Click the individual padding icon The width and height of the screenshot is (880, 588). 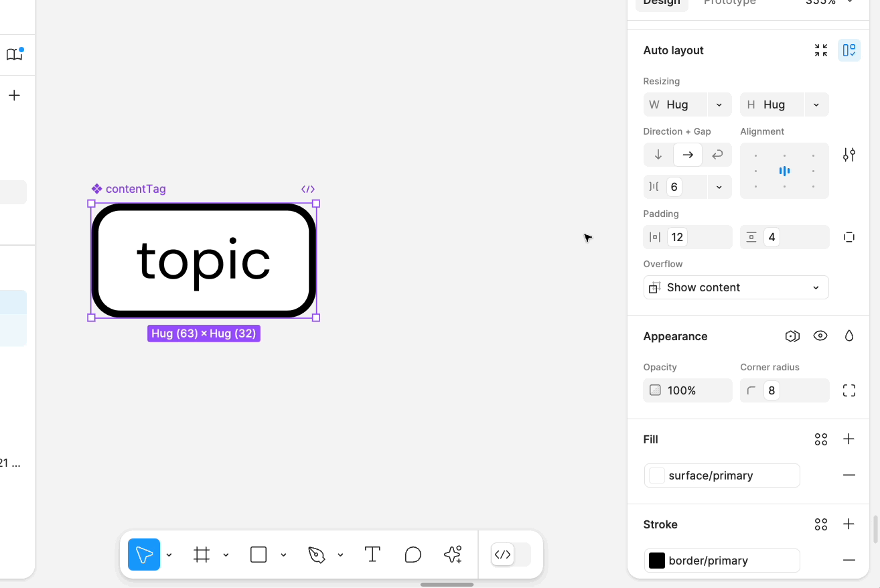pos(849,237)
